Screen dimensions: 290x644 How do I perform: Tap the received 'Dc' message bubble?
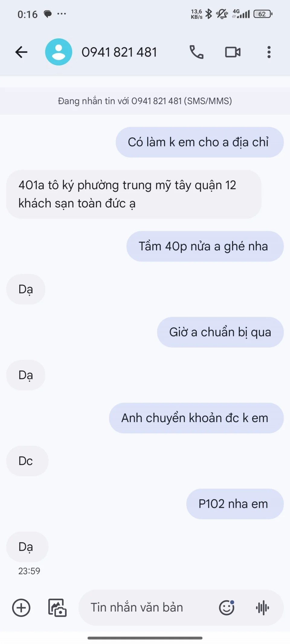click(x=27, y=461)
